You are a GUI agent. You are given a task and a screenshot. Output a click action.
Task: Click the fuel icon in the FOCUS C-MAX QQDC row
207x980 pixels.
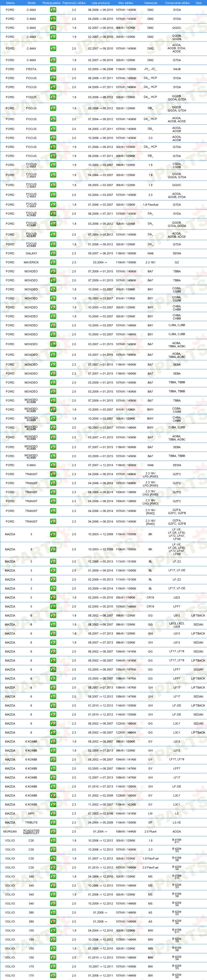tap(53, 185)
